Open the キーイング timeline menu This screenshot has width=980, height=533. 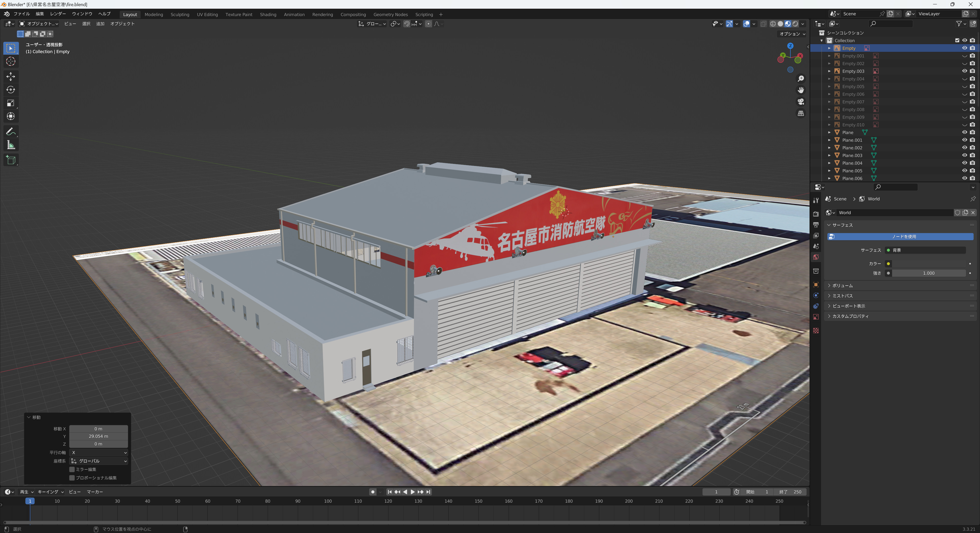51,492
